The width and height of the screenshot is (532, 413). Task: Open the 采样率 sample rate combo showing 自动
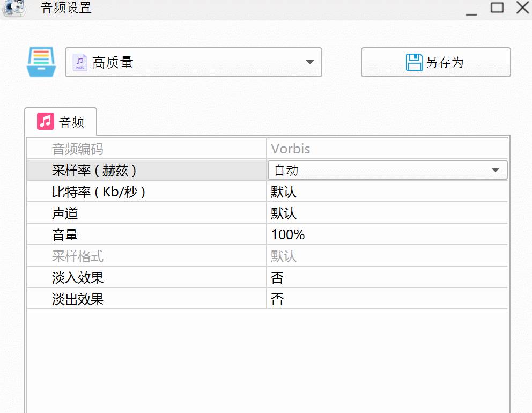pyautogui.click(x=375, y=169)
